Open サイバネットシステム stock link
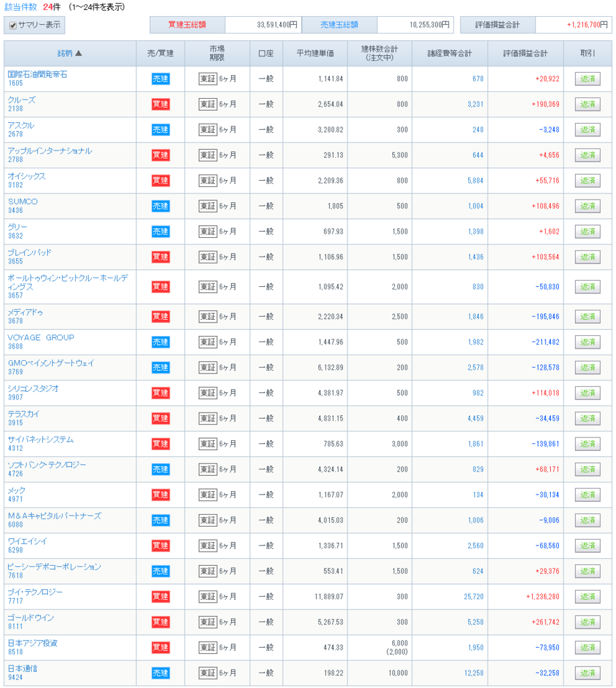 (x=40, y=439)
